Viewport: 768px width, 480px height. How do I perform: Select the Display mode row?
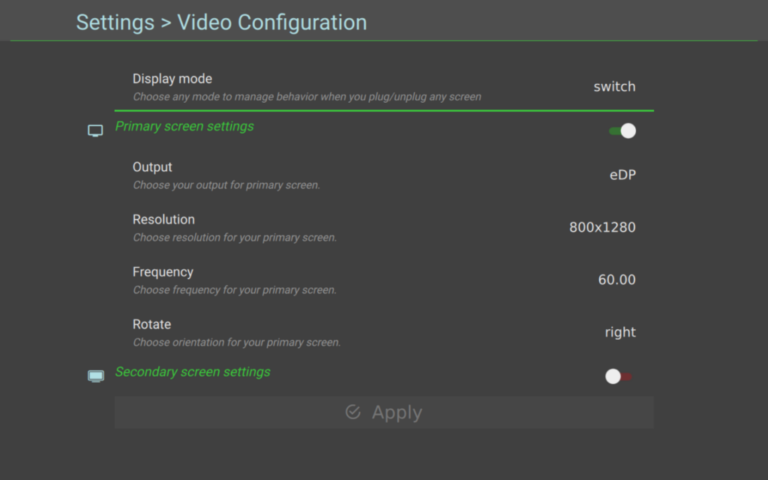point(384,87)
